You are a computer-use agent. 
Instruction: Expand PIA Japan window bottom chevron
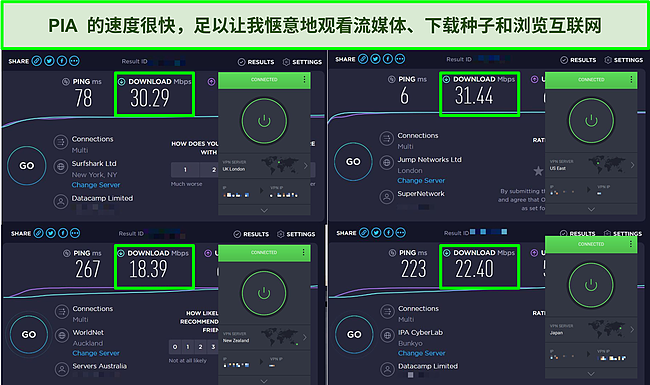tap(591, 374)
